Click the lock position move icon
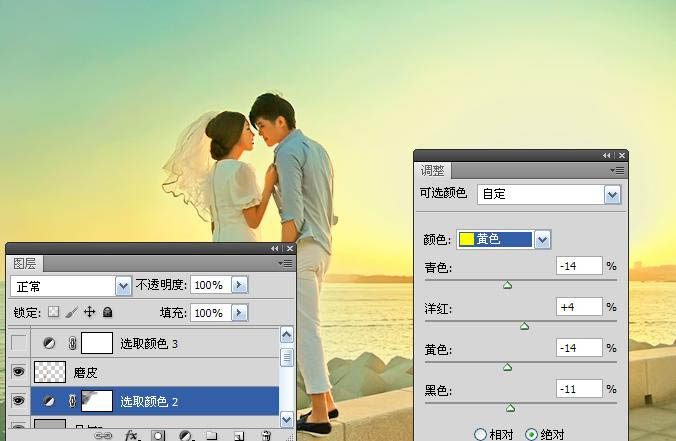The height and width of the screenshot is (441, 676). pos(90,313)
